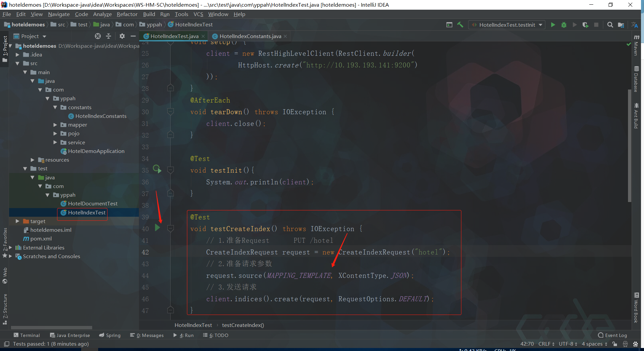Expand the pojo package

point(55,134)
